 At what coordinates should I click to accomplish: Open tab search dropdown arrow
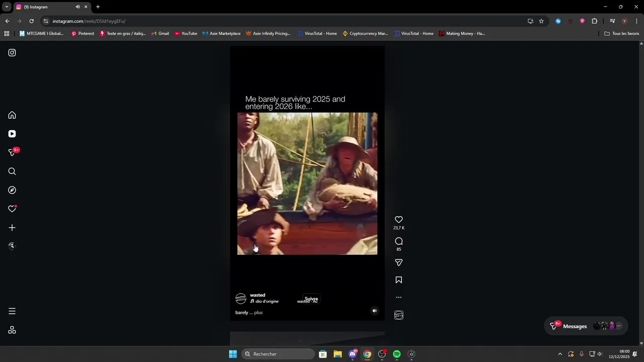[x=7, y=7]
